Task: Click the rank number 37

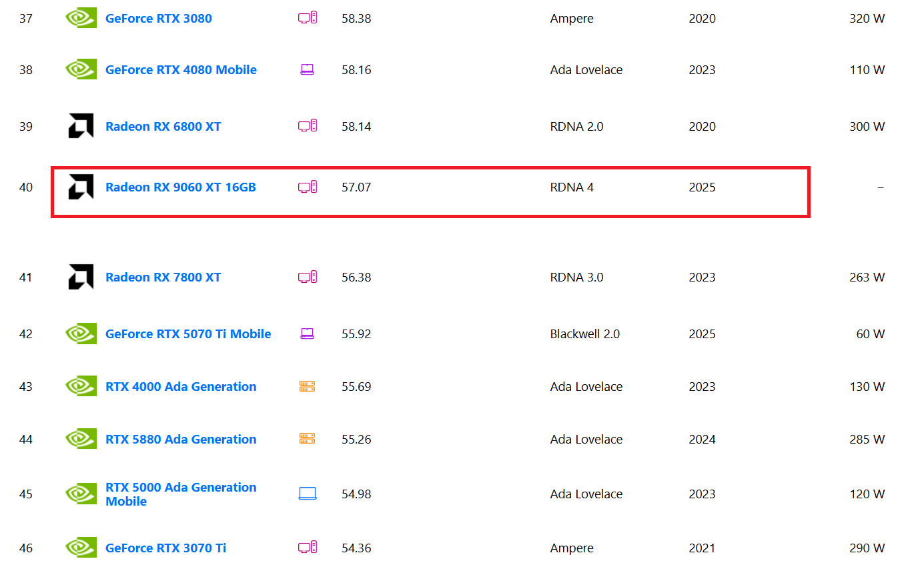Action: [25, 19]
